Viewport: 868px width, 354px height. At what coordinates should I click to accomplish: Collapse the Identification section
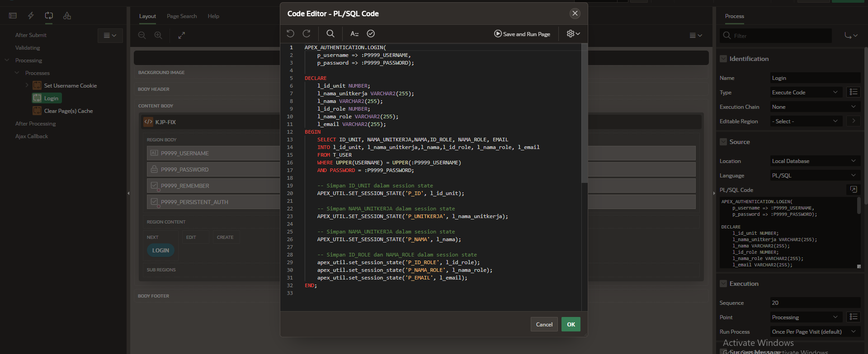(x=723, y=59)
